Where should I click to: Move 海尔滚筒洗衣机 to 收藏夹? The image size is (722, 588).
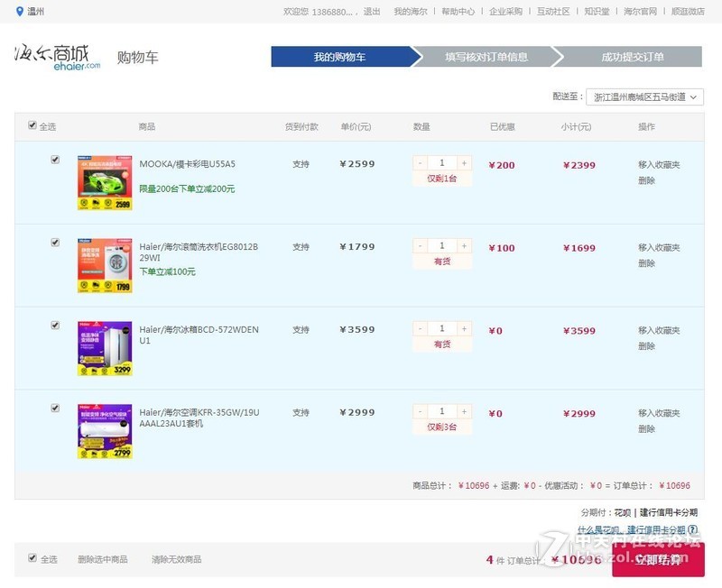[x=659, y=247]
